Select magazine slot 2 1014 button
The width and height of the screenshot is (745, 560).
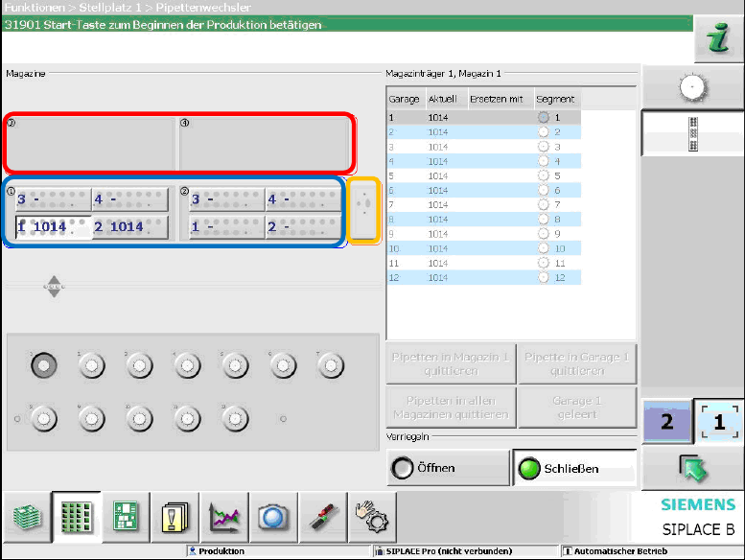(129, 227)
